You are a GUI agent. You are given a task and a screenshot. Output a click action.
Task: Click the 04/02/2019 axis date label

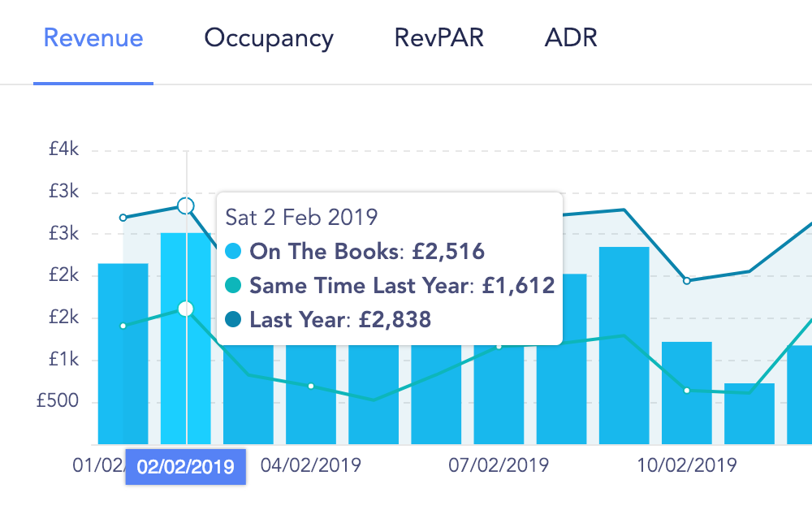[x=311, y=465]
